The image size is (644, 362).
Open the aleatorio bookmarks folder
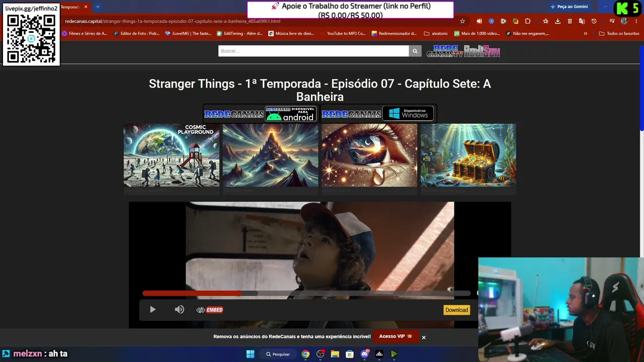[436, 34]
